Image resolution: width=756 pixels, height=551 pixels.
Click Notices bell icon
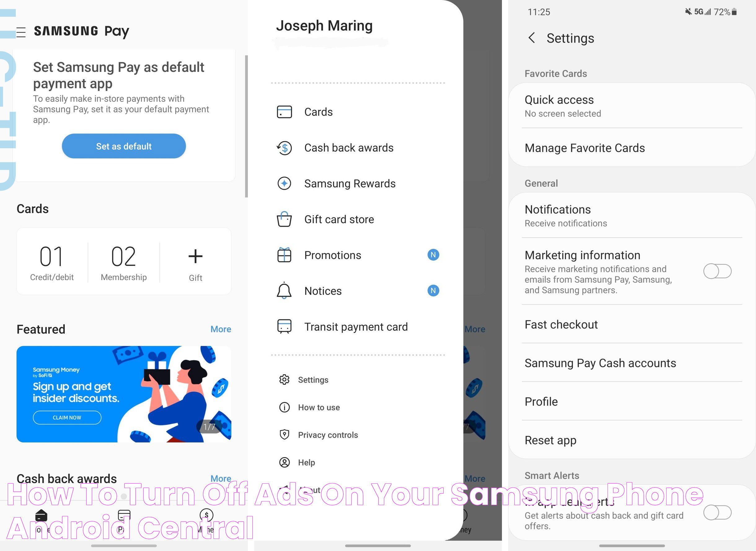point(284,290)
